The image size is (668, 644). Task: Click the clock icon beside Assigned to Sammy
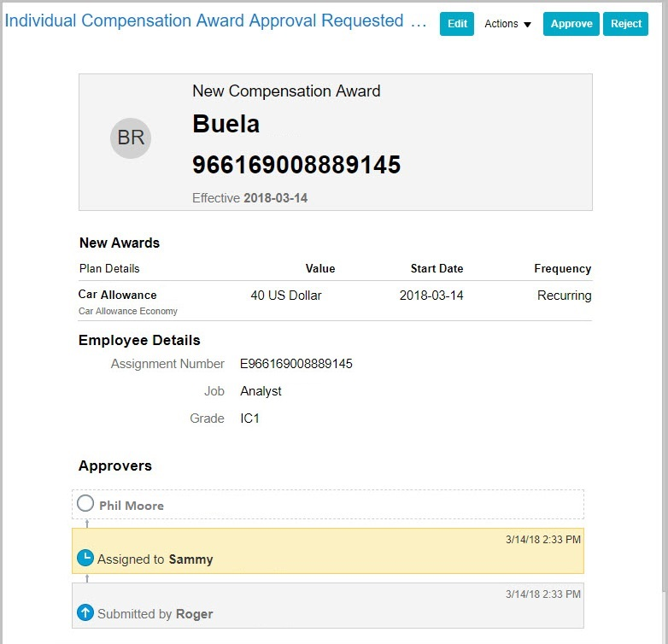click(x=85, y=559)
